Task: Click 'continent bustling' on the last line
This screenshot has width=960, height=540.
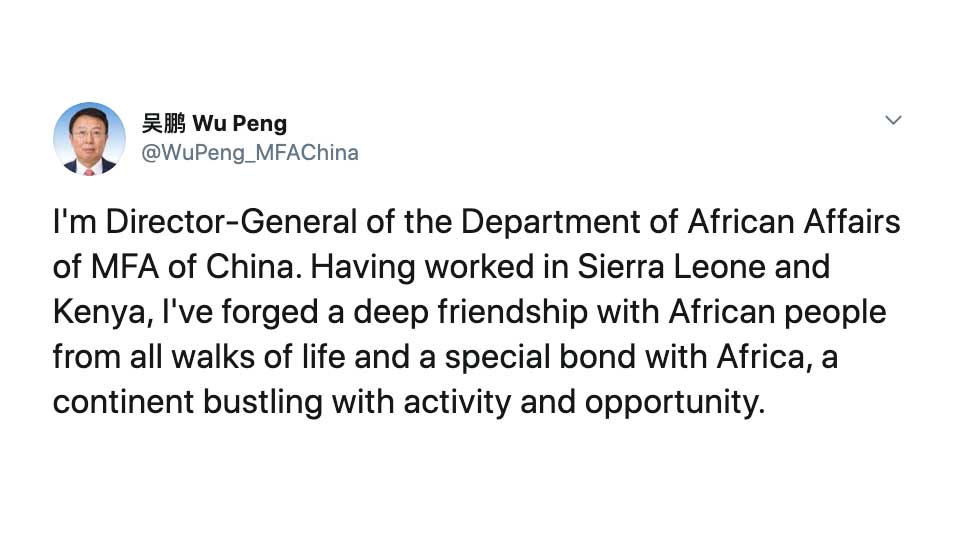Action: [x=188, y=402]
